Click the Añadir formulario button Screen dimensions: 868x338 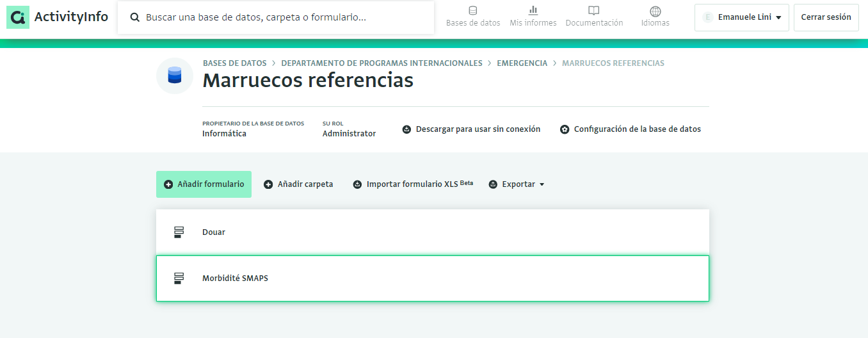click(204, 184)
